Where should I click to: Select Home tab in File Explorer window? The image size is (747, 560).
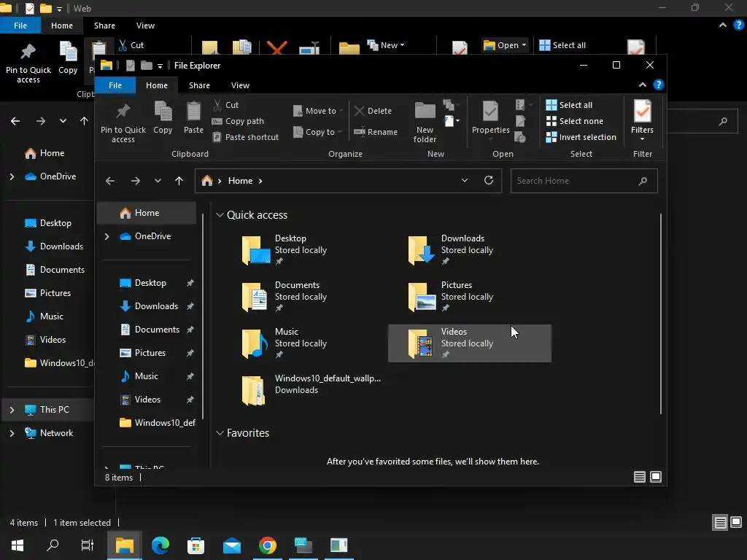click(157, 85)
